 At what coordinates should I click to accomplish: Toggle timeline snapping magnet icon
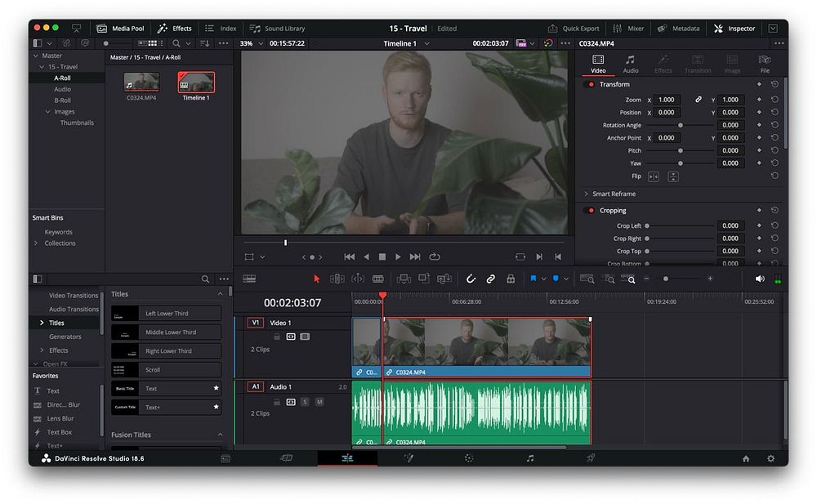(x=471, y=279)
